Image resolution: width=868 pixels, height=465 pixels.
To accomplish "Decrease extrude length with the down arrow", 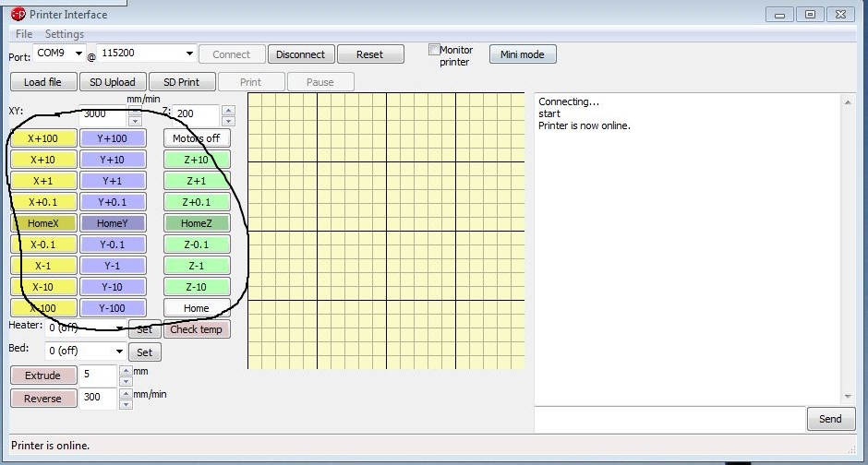I will point(125,381).
